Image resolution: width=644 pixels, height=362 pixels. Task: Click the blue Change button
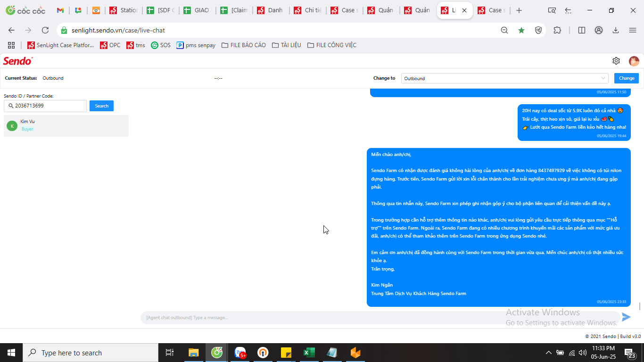pos(627,78)
